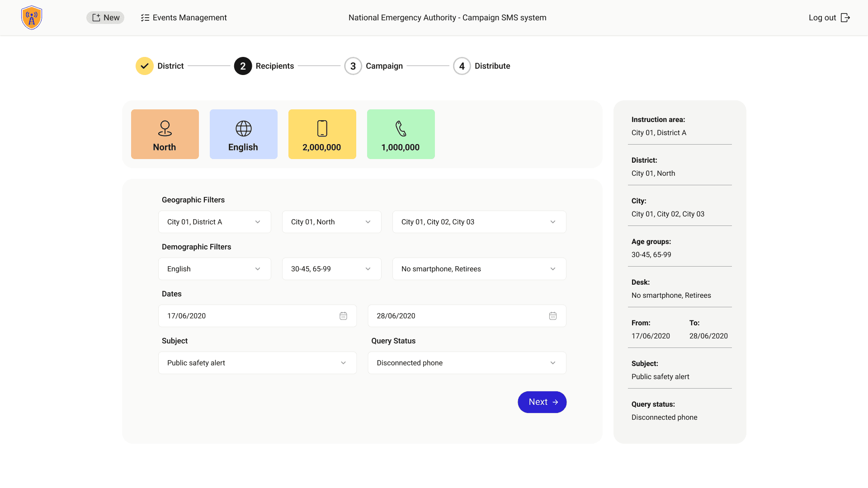Click the Log out icon
The width and height of the screenshot is (868, 488).
[x=845, y=17]
